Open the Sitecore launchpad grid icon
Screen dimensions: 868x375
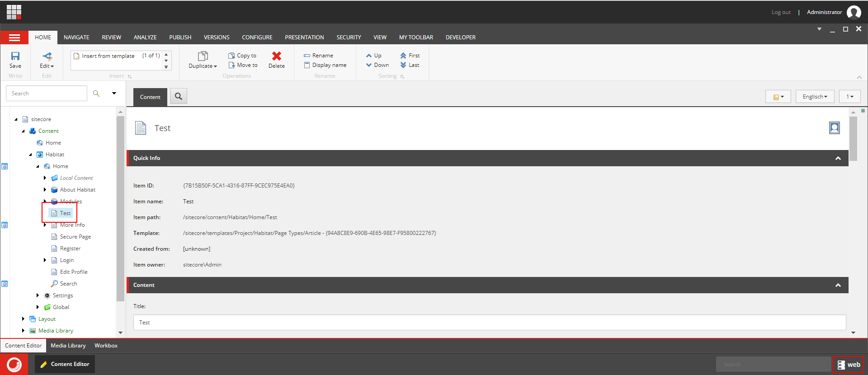tap(14, 12)
